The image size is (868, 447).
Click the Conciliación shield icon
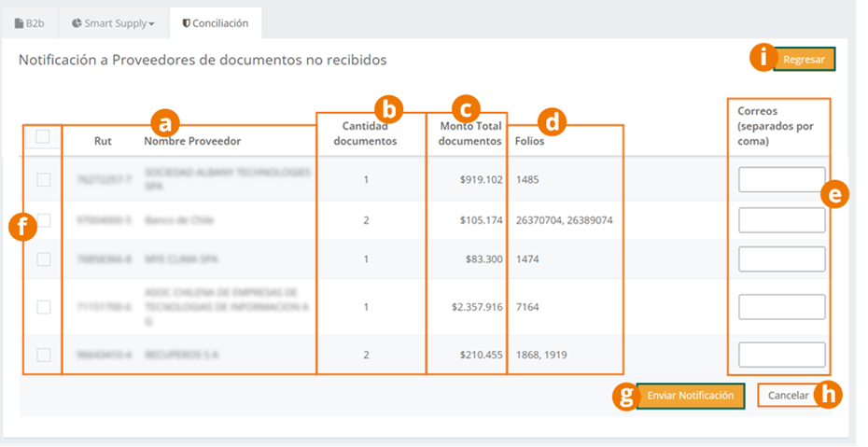click(x=186, y=23)
